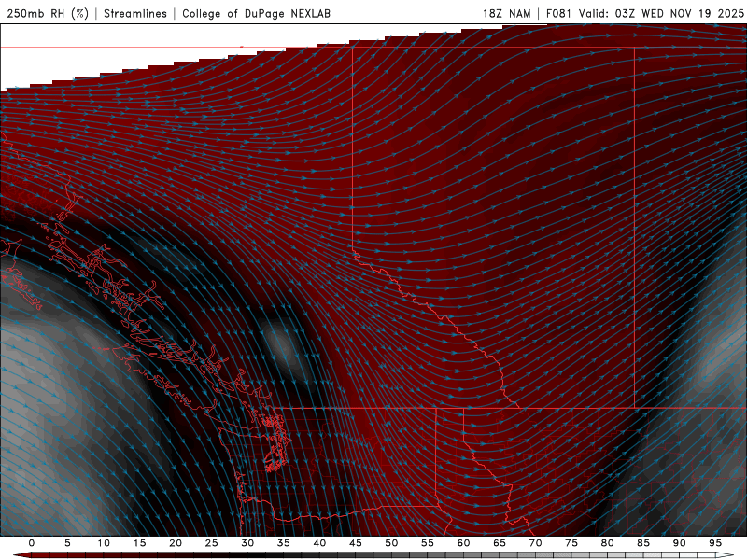Click the 20 label on the humidity scale
The image size is (747, 560).
[x=176, y=543]
